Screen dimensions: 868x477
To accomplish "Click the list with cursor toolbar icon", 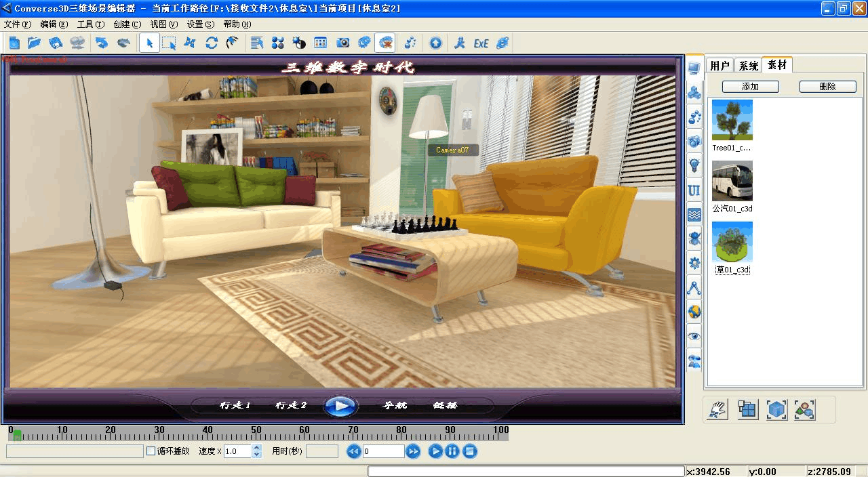I will (x=257, y=43).
